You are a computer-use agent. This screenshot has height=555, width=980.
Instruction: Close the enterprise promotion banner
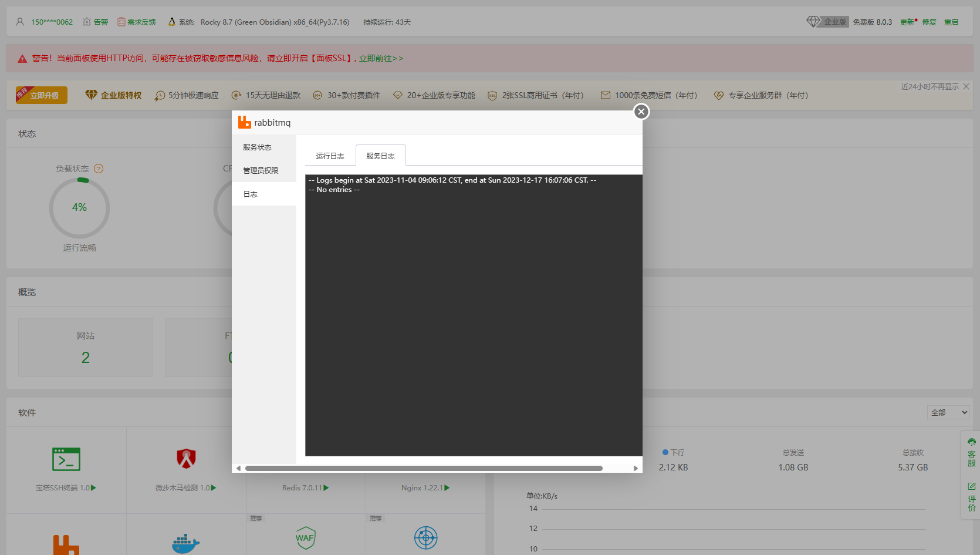point(966,86)
